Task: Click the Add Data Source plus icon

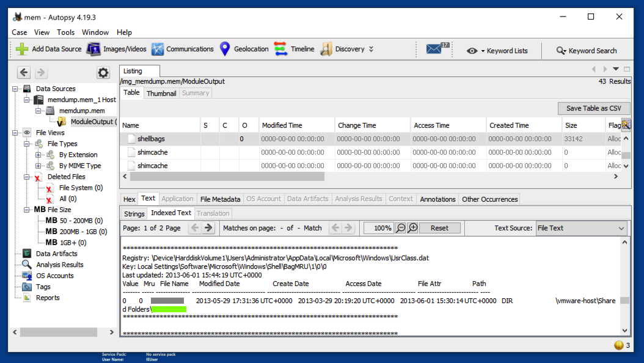Action: point(22,50)
